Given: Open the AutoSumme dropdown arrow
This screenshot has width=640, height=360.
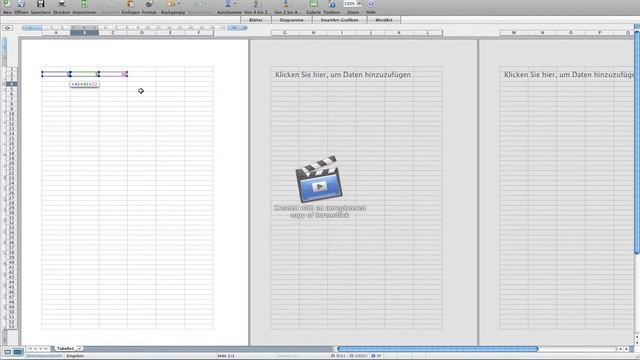Looking at the screenshot, I should [235, 4].
